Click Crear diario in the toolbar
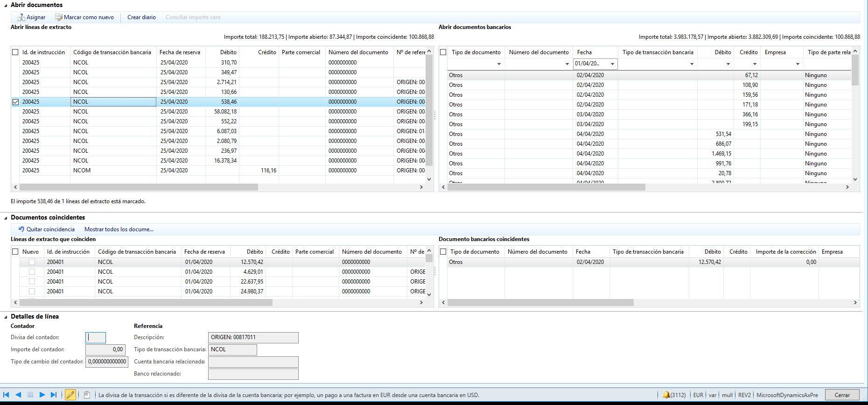 pos(141,17)
